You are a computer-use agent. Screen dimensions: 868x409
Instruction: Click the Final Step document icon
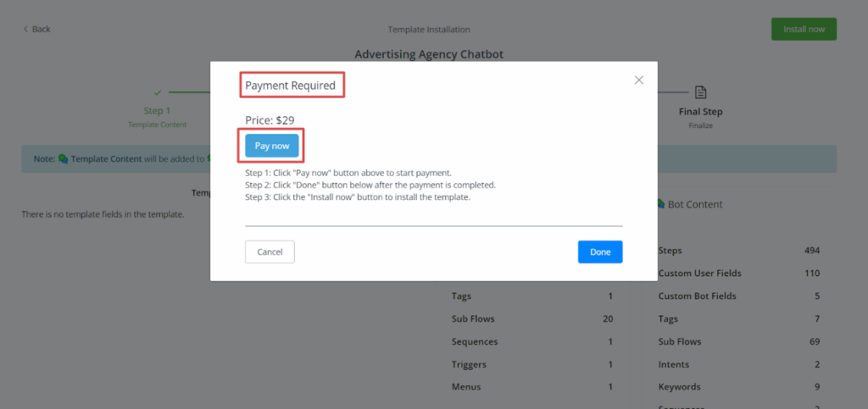(x=700, y=92)
